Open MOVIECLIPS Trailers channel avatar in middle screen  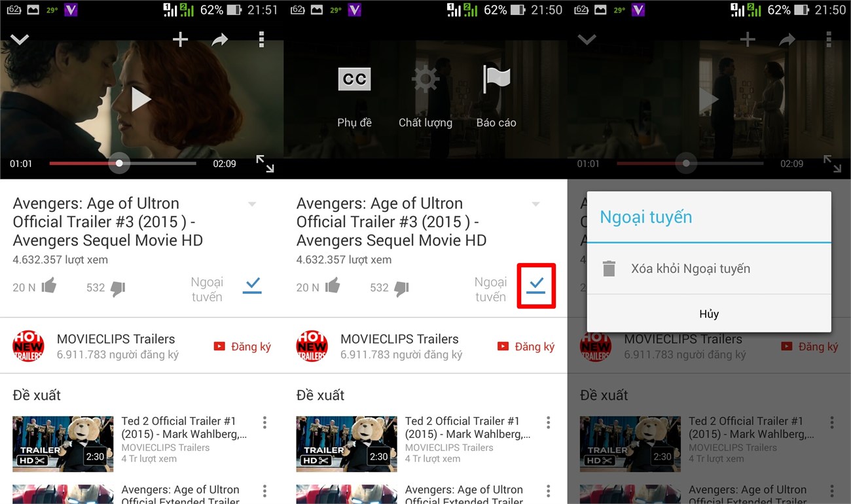tap(312, 346)
